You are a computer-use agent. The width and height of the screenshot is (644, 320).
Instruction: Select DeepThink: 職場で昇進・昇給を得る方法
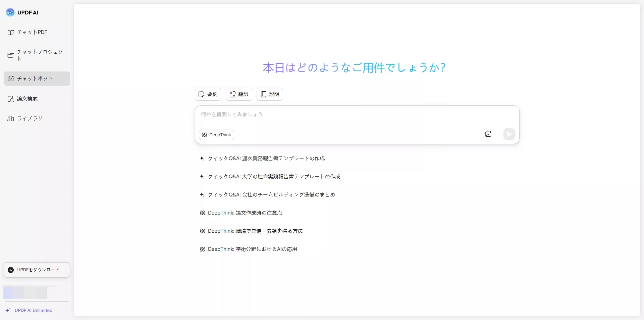[251, 231]
